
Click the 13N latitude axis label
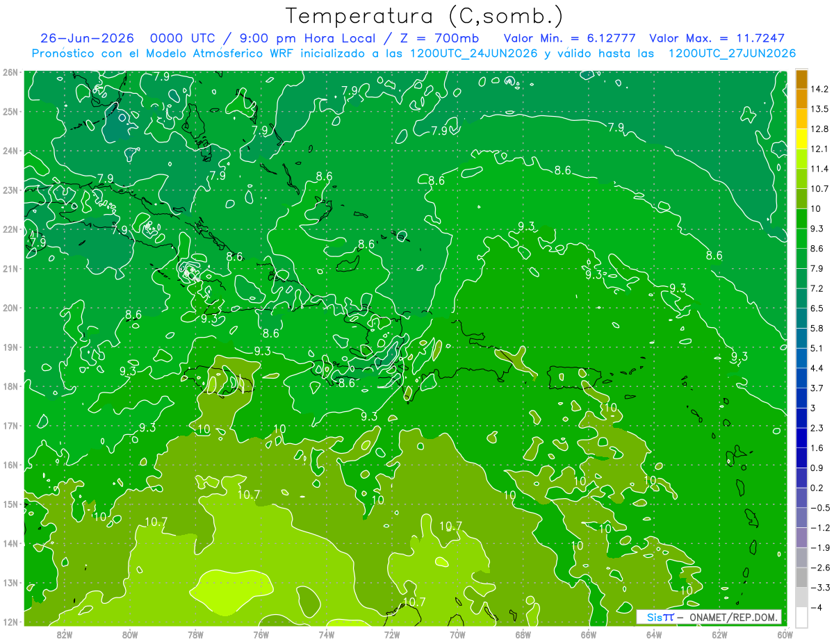10,583
